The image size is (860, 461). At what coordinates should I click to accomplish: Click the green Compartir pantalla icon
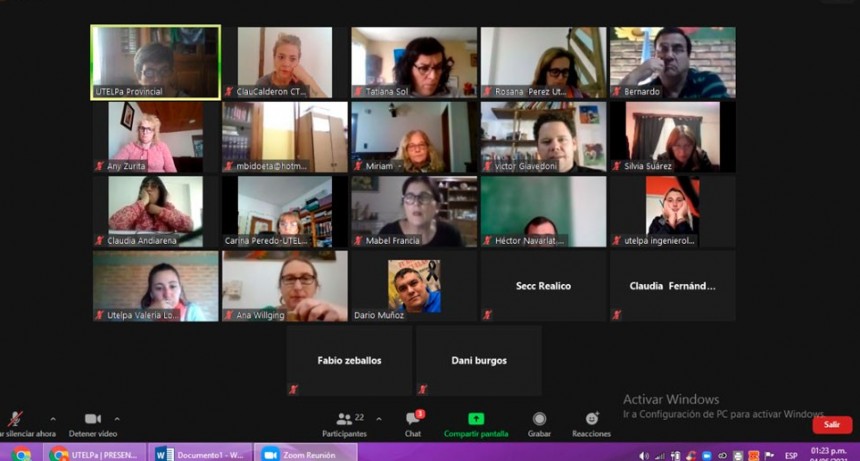476,419
